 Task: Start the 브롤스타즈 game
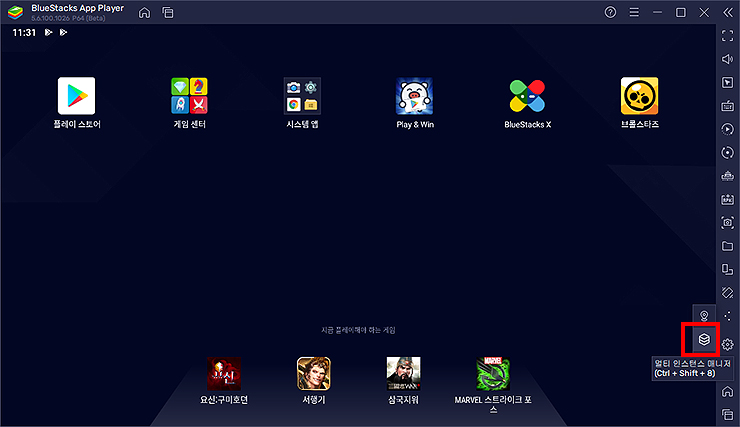tap(639, 96)
